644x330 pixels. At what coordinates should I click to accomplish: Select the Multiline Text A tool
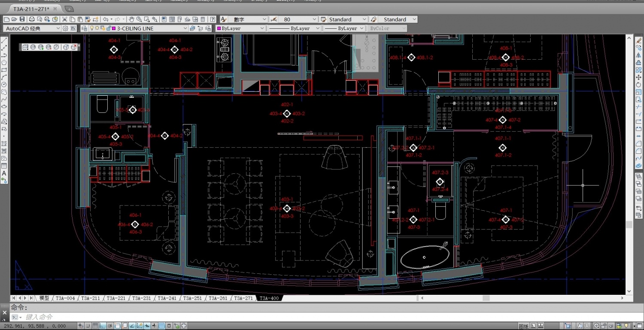coord(4,173)
